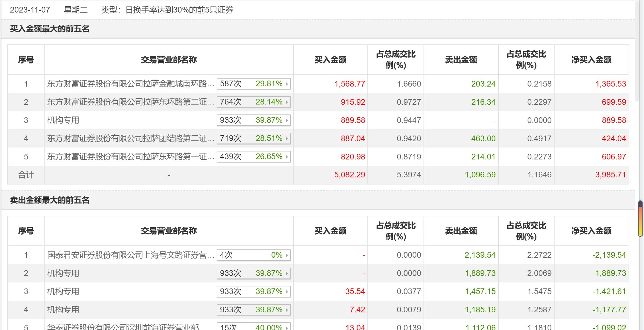Click 卖出金额 header in sell table
Viewport: 644px width, 330px height.
461,231
